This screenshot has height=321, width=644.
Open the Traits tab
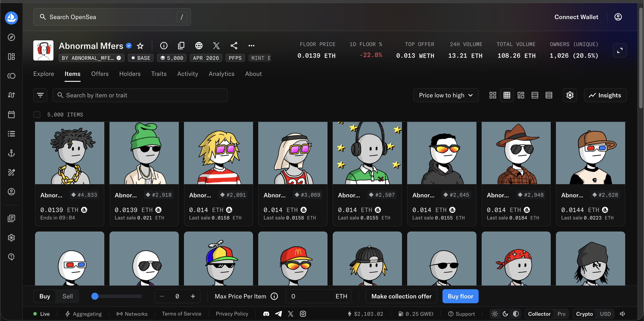tap(159, 74)
